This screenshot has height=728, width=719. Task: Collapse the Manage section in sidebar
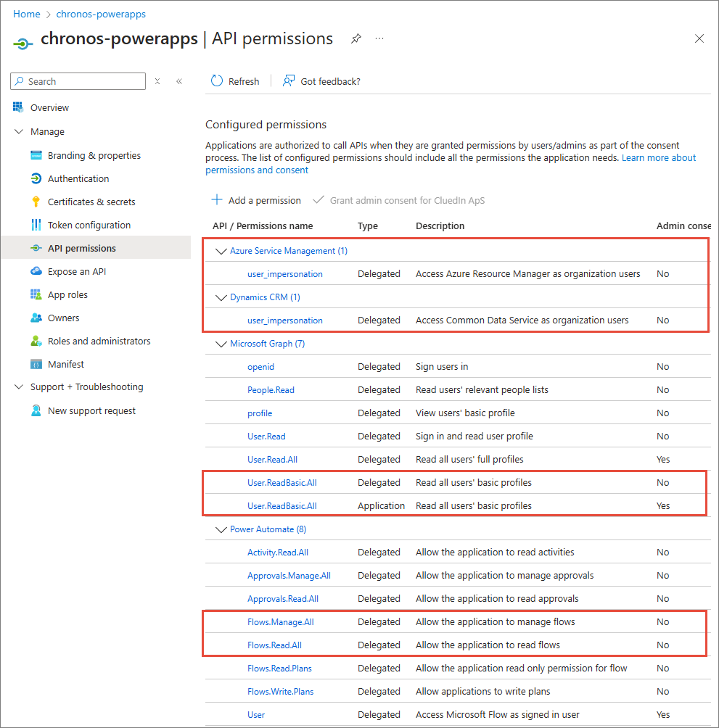coord(18,131)
